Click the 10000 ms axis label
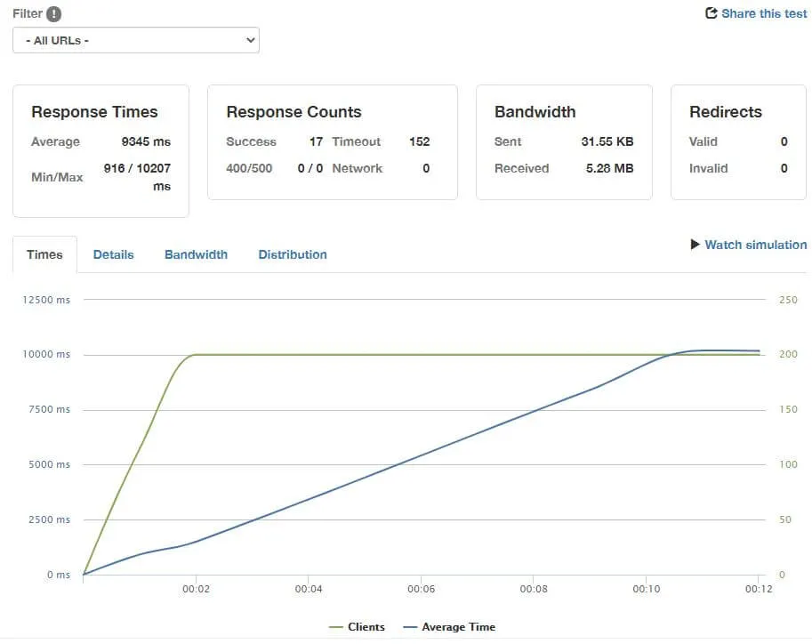The width and height of the screenshot is (812, 644). (46, 354)
